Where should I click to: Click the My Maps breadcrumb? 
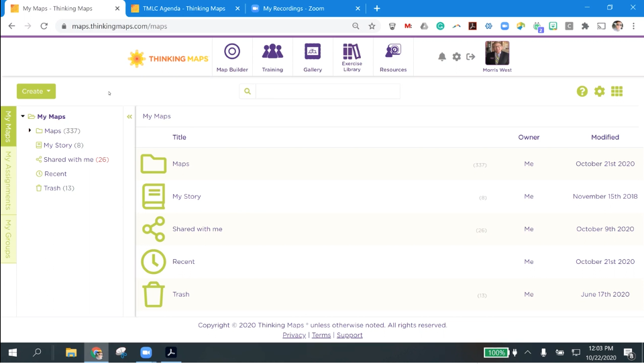tap(156, 116)
